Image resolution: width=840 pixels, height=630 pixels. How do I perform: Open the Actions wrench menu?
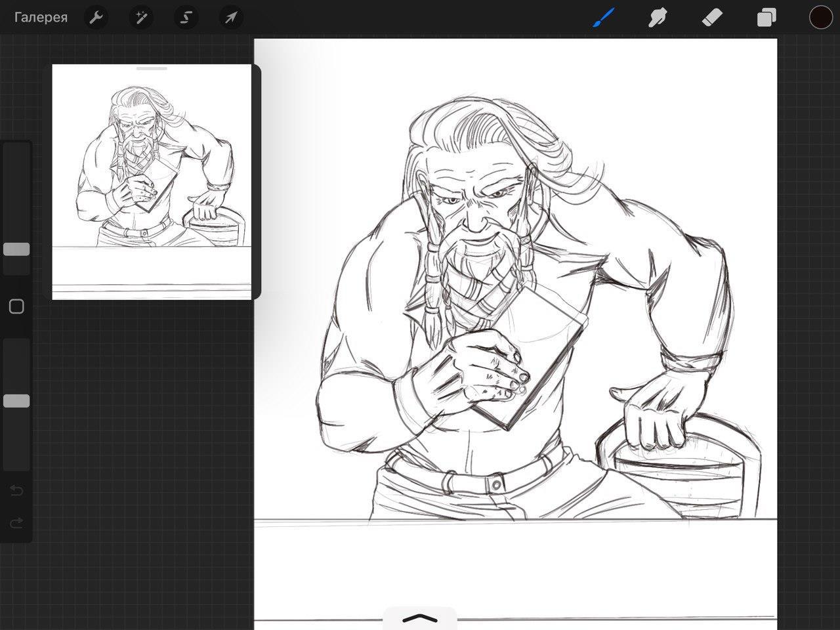click(x=96, y=18)
